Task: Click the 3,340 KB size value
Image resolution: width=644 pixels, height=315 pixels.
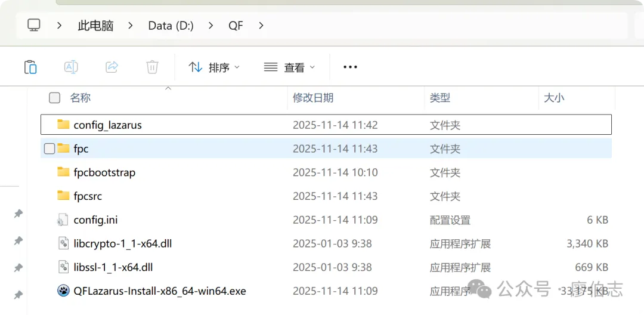Action: tap(587, 244)
